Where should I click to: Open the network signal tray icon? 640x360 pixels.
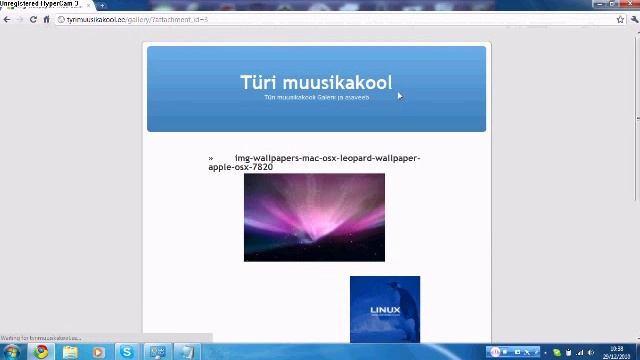[x=580, y=352]
